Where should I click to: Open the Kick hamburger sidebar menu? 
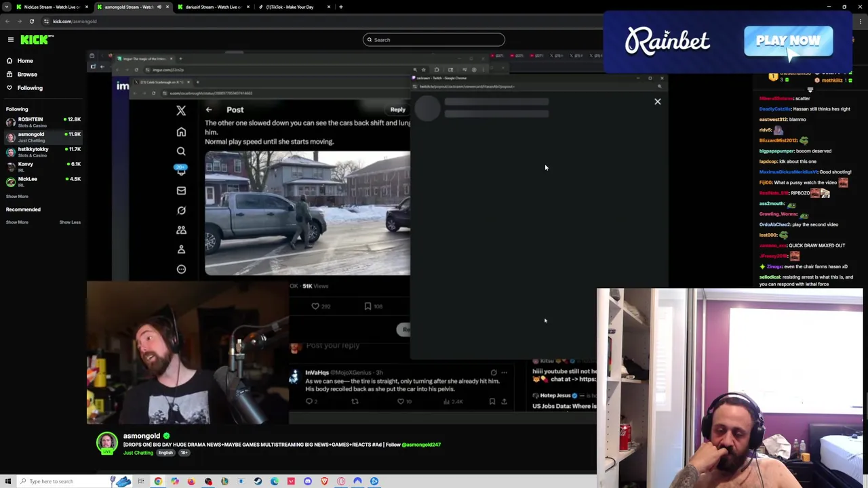coord(11,40)
